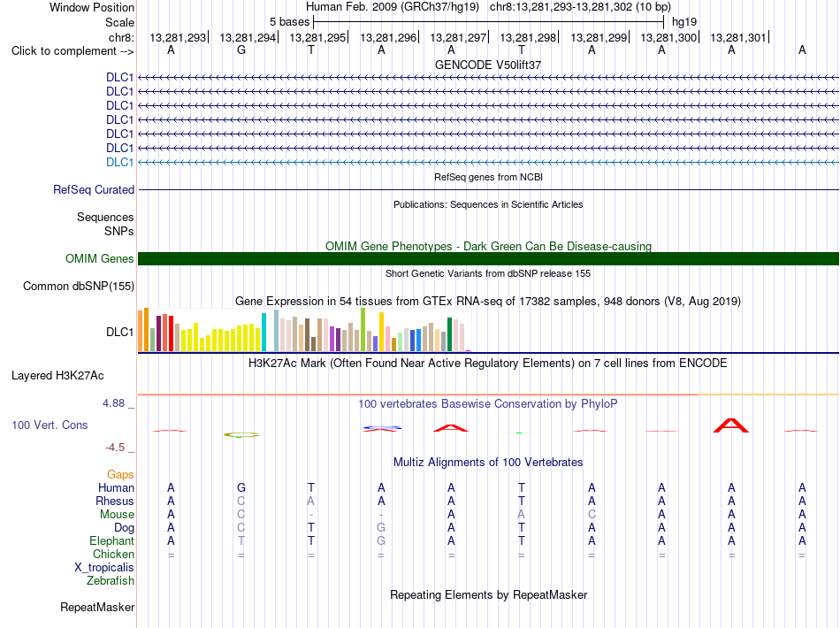Click base G in the Human alignment row
The height and width of the screenshot is (628, 840).
(241, 487)
